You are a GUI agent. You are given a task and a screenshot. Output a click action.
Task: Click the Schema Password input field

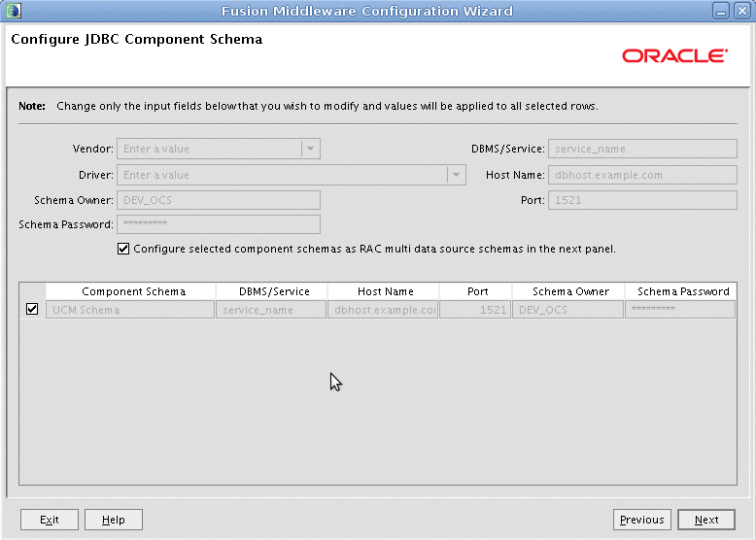[x=219, y=224]
